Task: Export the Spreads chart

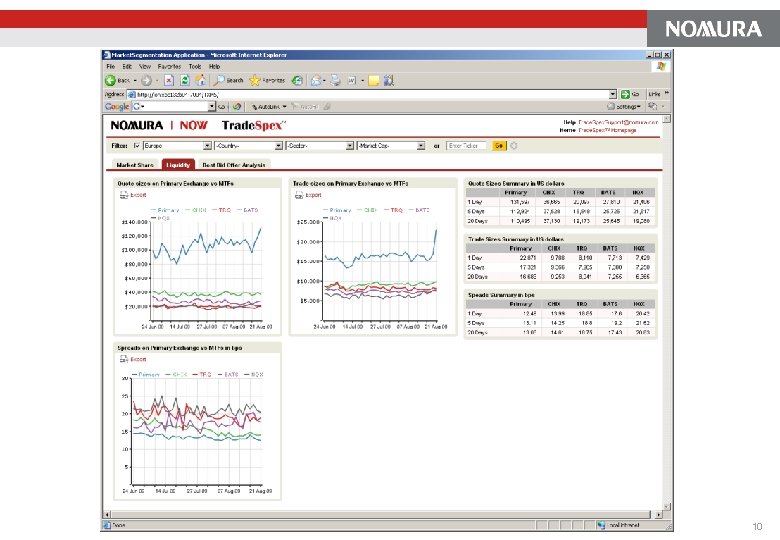Action: pyautogui.click(x=133, y=359)
